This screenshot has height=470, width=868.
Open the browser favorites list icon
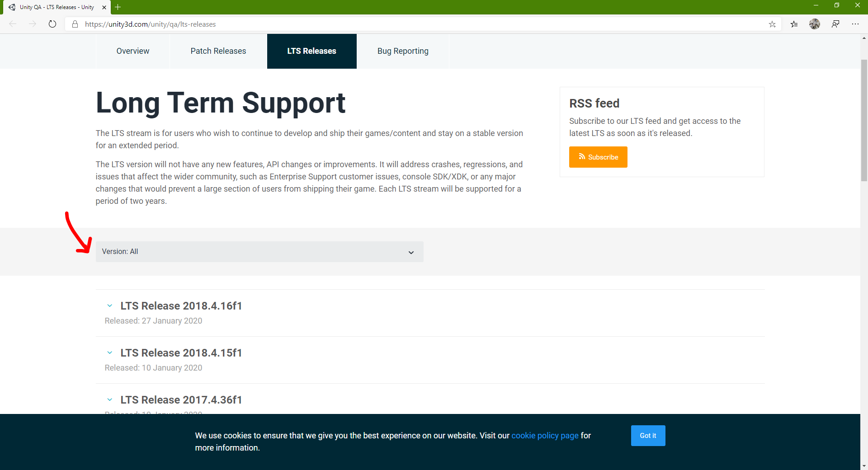click(x=794, y=24)
